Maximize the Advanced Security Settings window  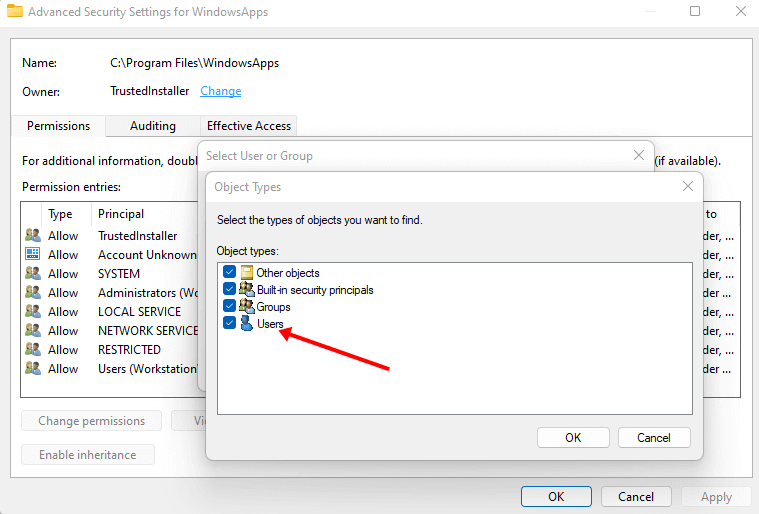[x=695, y=11]
